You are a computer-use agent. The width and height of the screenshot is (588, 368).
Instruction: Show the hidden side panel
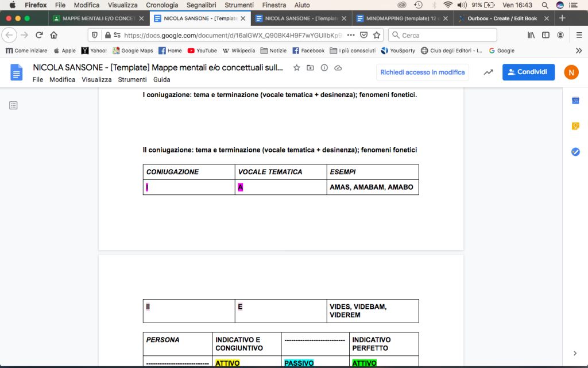coord(575,353)
